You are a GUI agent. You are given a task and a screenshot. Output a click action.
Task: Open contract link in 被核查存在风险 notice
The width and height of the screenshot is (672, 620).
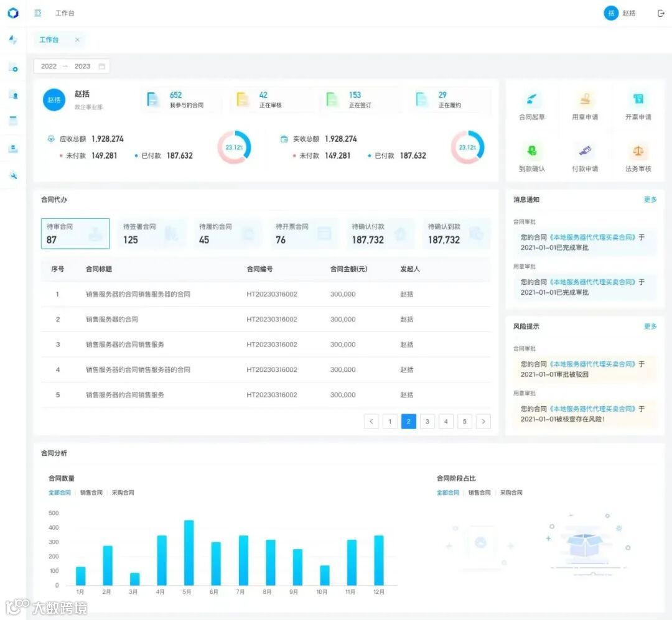[x=593, y=409]
